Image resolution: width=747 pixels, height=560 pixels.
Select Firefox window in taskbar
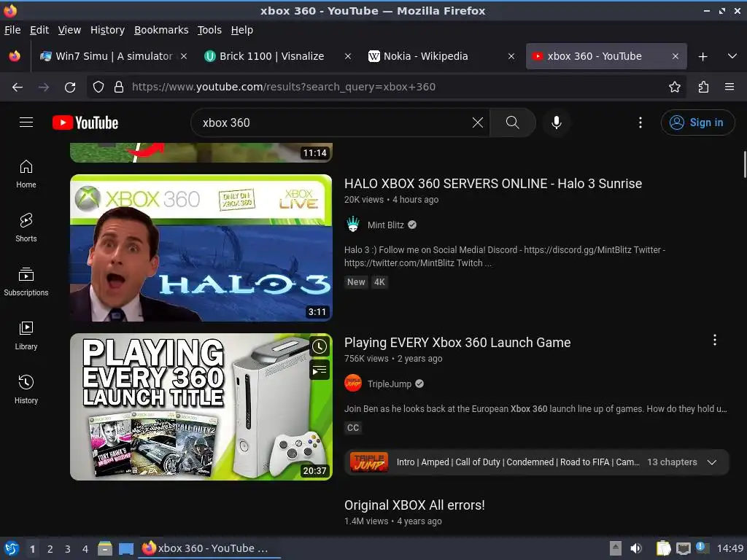pos(209,548)
